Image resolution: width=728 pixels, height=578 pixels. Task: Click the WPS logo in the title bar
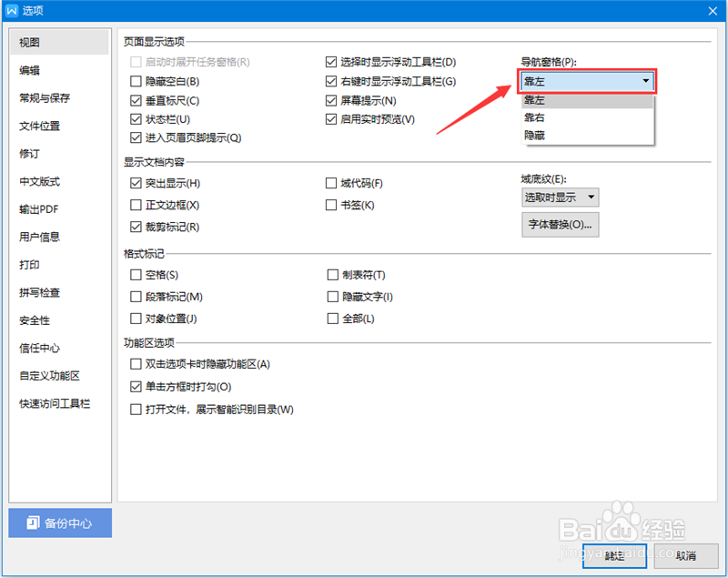point(11,10)
